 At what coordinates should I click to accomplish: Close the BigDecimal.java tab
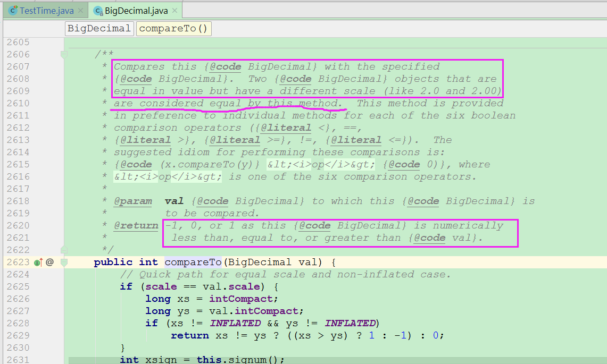[x=175, y=10]
